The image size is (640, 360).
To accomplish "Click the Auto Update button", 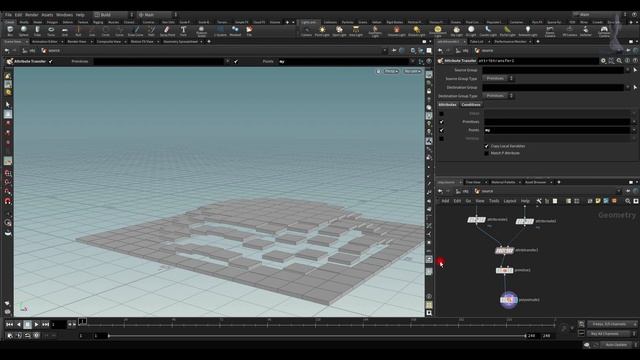I will (x=616, y=344).
